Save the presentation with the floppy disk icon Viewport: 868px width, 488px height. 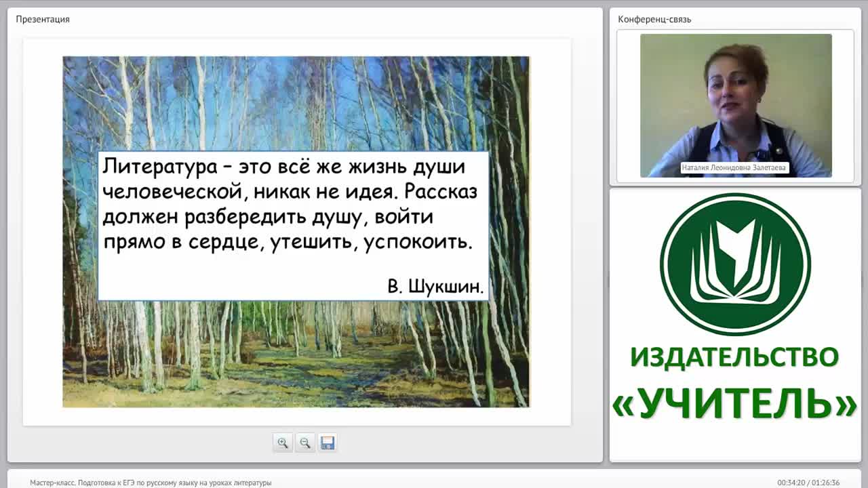click(x=328, y=443)
